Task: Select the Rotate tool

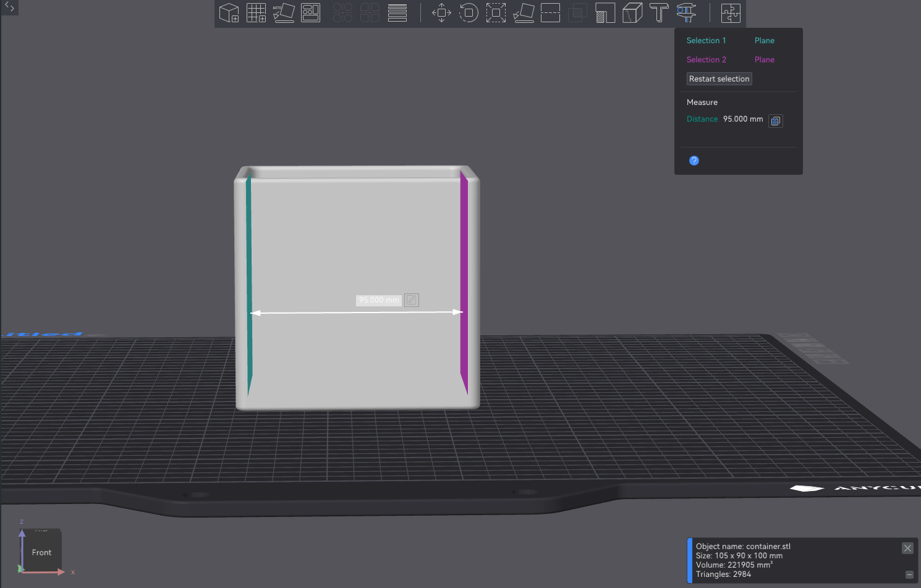Action: click(x=469, y=13)
